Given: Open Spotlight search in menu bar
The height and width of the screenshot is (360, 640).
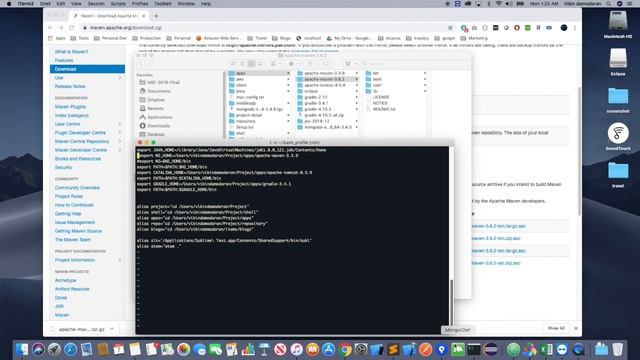Looking at the screenshot, I should coord(608,4).
